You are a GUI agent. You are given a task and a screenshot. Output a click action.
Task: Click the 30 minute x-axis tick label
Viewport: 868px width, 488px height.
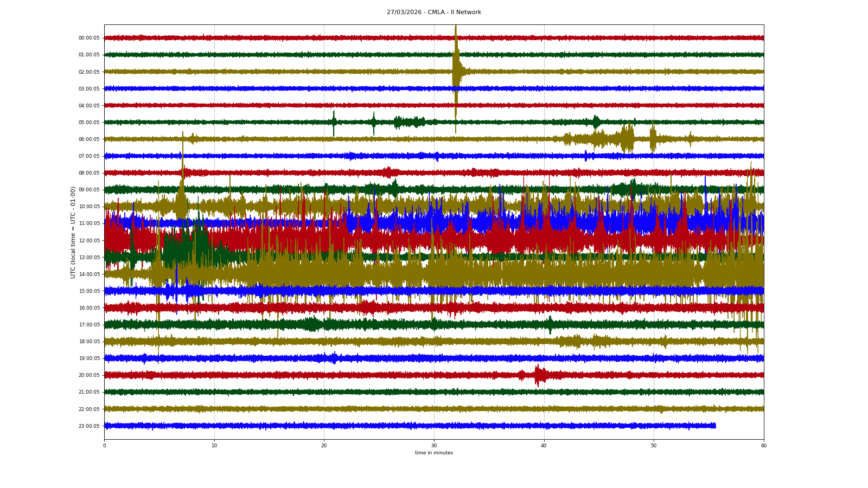click(x=434, y=446)
